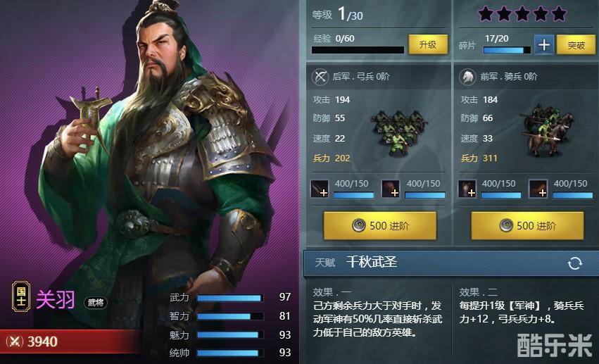
Task: Click the crossed-swords power icon by 3940
Action: 15,341
